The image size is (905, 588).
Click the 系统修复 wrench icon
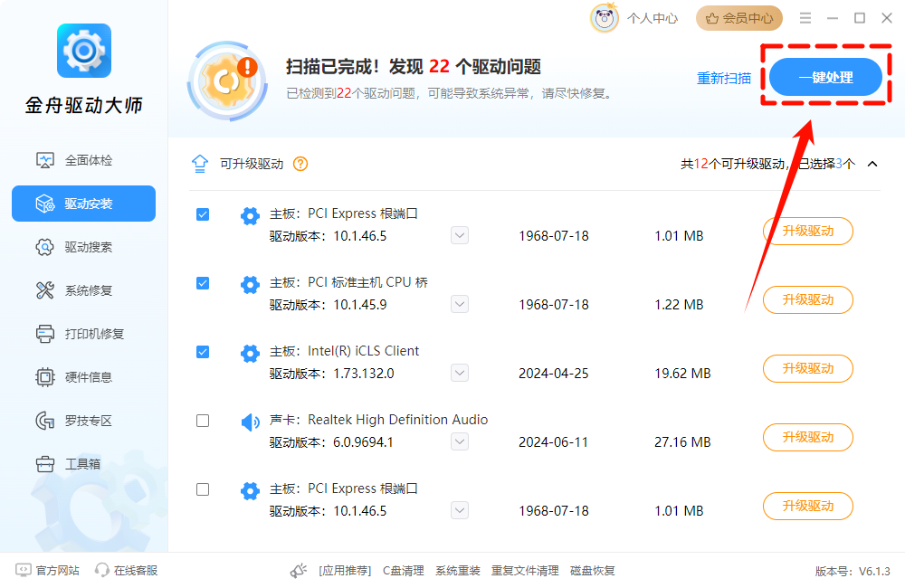(45, 290)
